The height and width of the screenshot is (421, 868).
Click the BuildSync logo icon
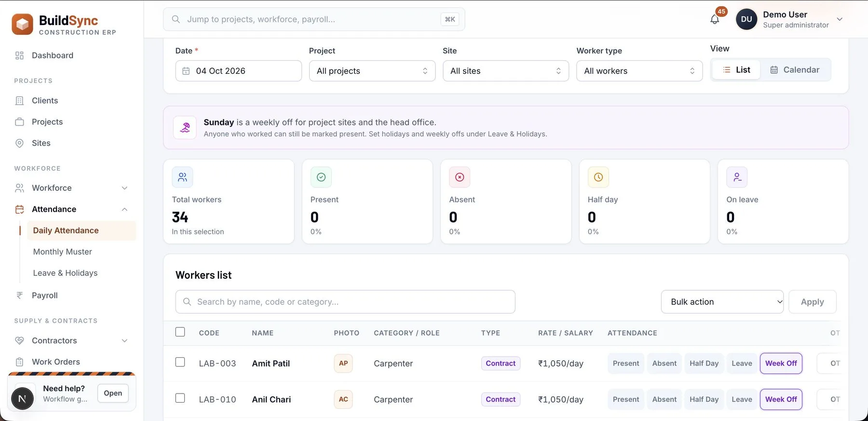(x=23, y=24)
